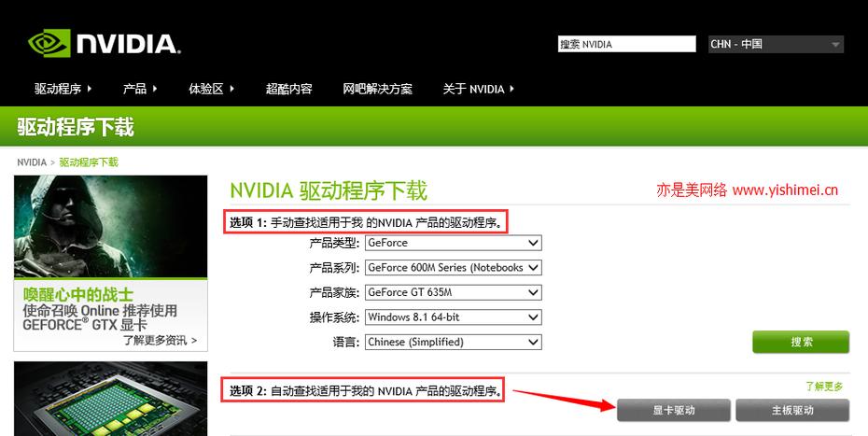Click the NVIDIA logo in header

point(104,43)
